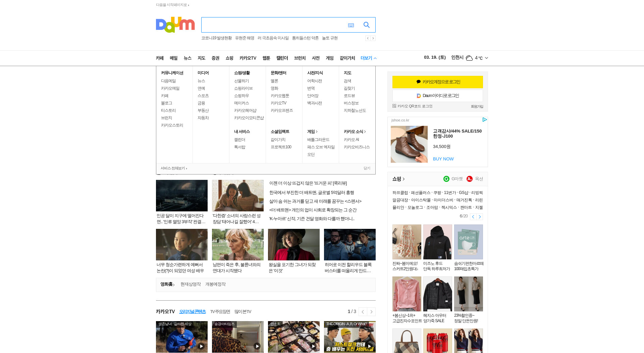Open 쿠팡 in shopping mall list
Image resolution: width=644 pixels, height=353 pixels.
coord(437,193)
